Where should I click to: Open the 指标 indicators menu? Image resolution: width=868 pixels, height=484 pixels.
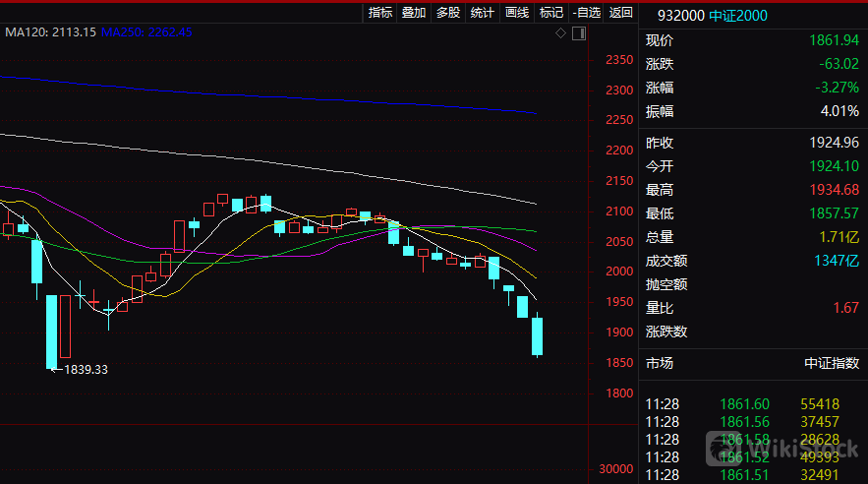379,13
